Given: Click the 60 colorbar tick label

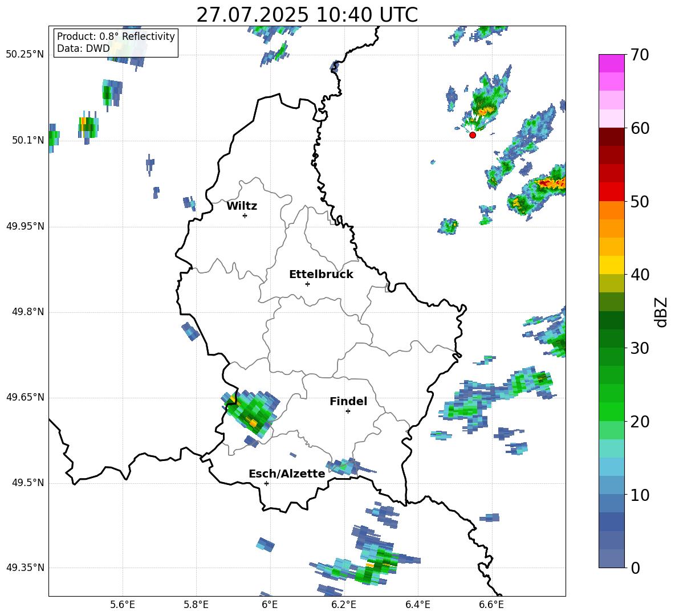Looking at the screenshot, I should pyautogui.click(x=640, y=128).
